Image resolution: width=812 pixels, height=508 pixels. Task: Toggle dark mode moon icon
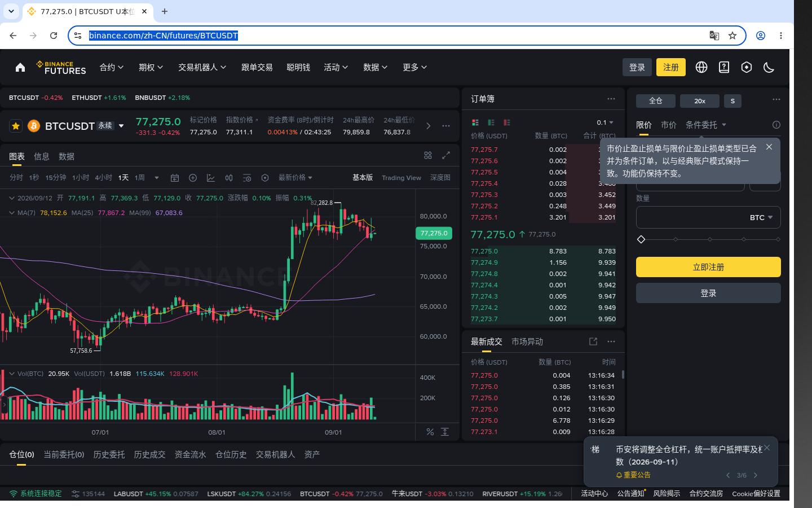pos(769,67)
